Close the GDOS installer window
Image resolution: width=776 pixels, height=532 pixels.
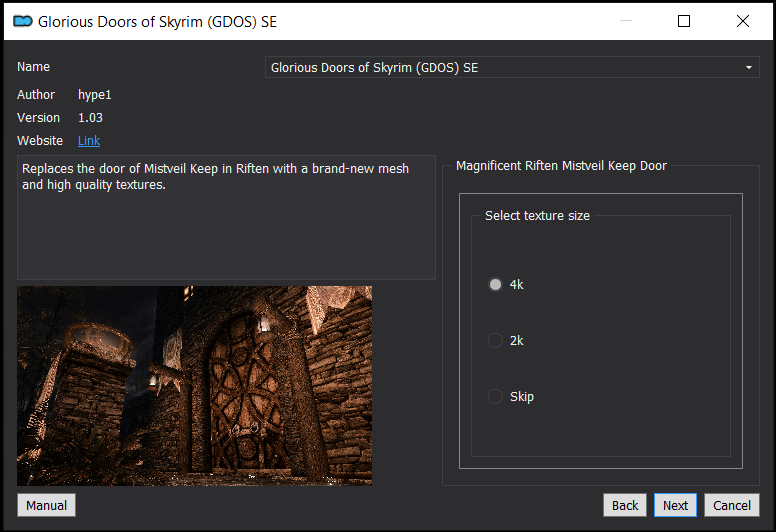743,21
